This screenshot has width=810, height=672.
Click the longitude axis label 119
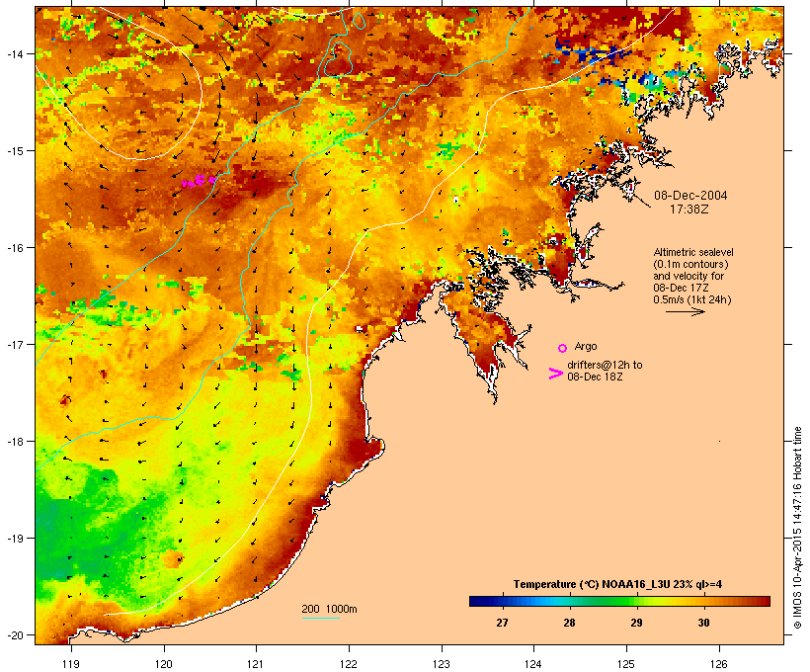[x=71, y=664]
